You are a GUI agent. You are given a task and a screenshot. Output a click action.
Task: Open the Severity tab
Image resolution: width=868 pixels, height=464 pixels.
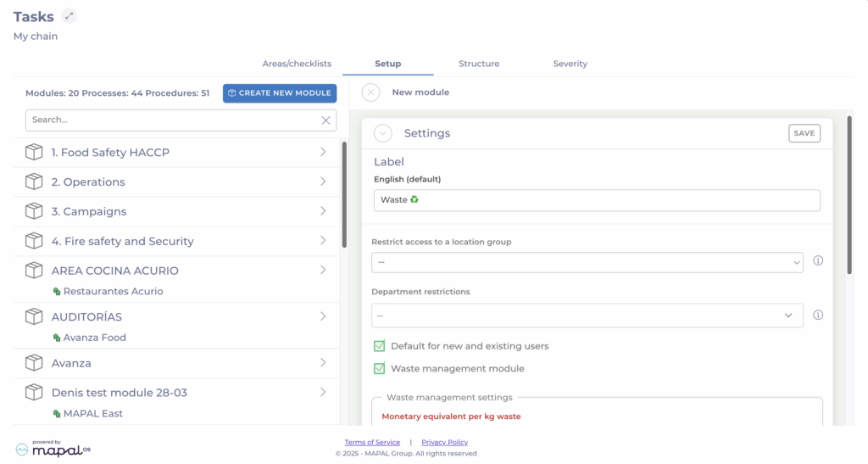pyautogui.click(x=570, y=64)
